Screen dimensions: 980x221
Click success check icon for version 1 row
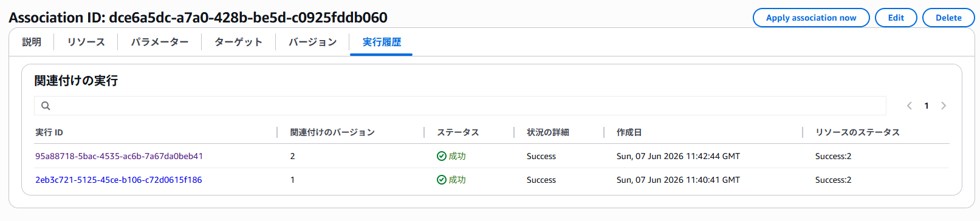point(442,180)
